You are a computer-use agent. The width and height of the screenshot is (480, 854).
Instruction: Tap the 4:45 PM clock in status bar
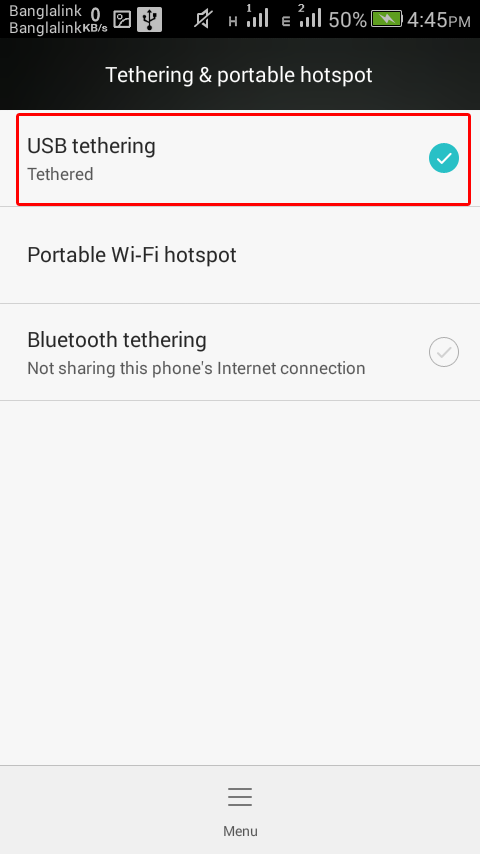(x=439, y=20)
